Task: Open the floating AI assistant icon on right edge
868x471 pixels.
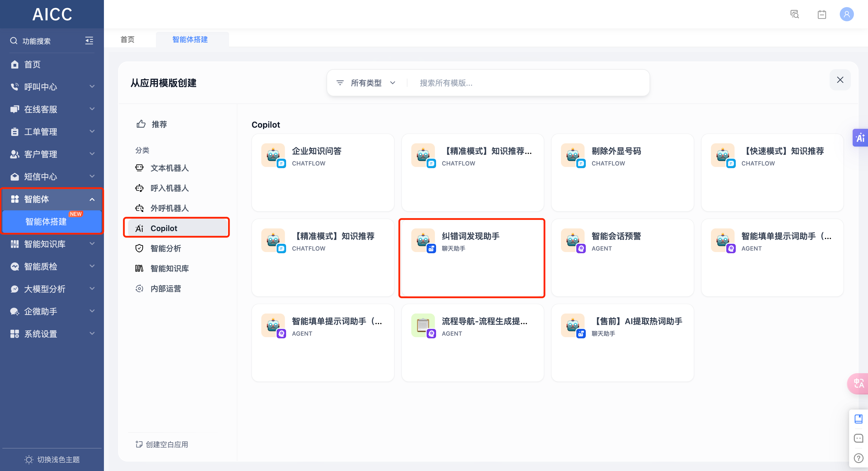Action: point(860,138)
